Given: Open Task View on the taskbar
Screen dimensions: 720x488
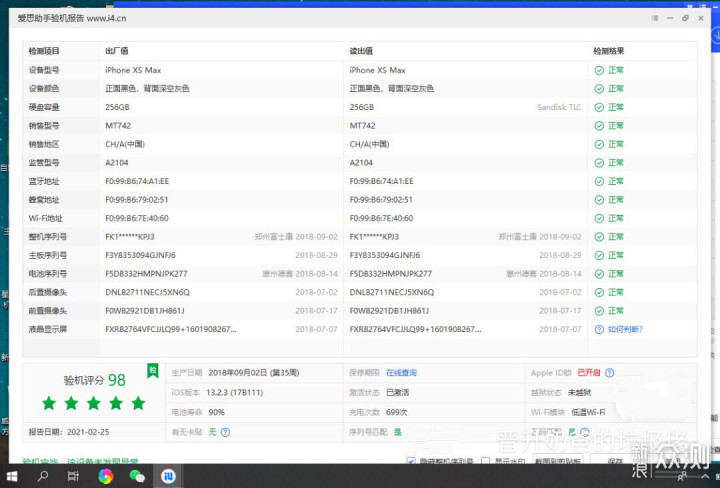Looking at the screenshot, I should tap(73, 476).
